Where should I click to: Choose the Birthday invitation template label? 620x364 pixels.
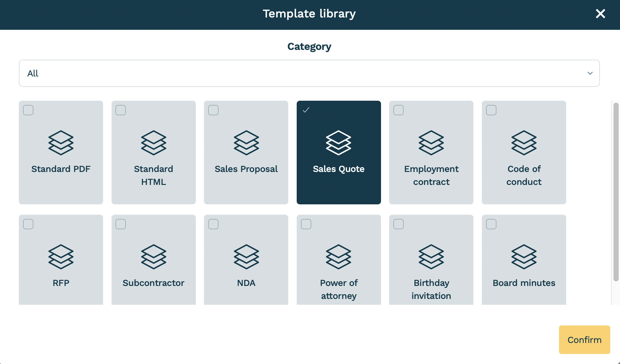point(431,289)
